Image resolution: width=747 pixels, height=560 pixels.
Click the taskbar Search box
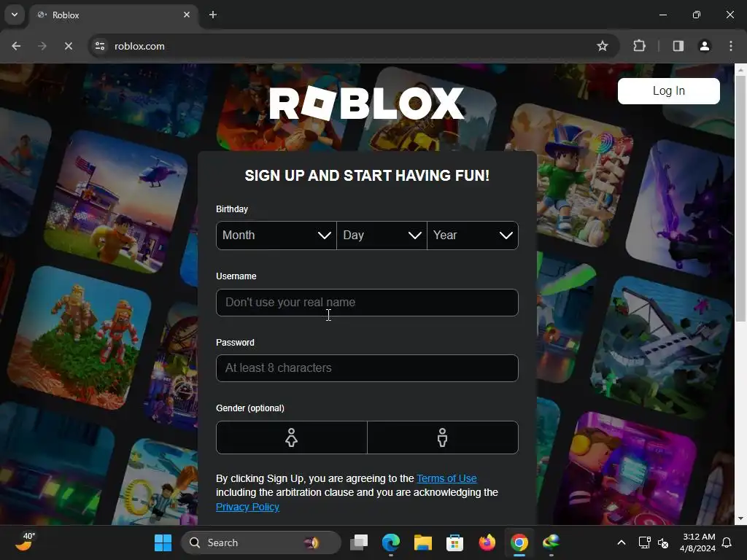click(261, 542)
